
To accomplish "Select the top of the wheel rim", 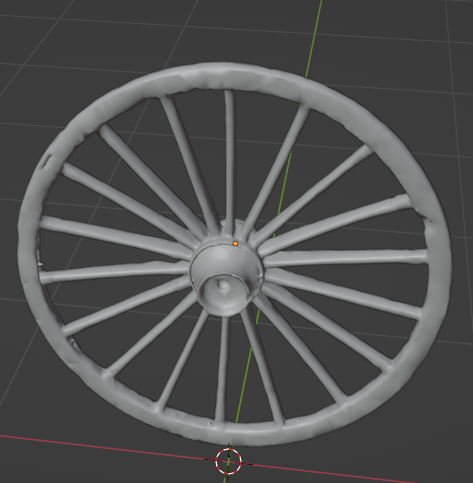I will (x=227, y=76).
